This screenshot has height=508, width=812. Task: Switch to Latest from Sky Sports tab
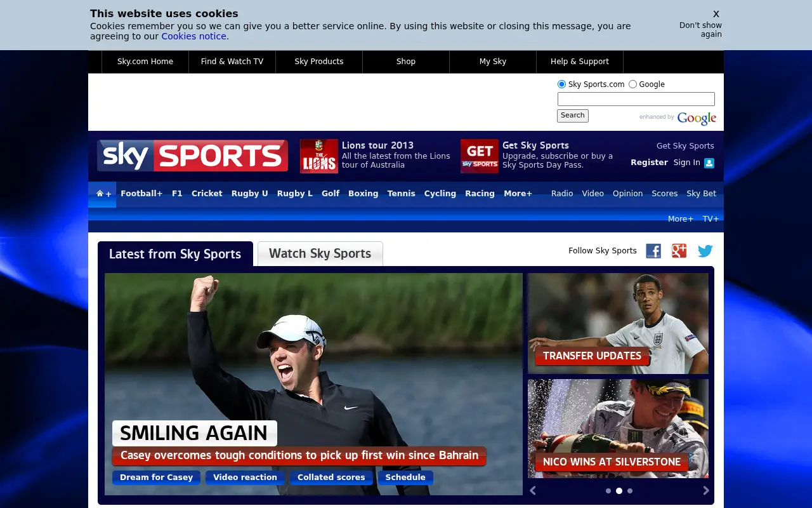click(175, 254)
